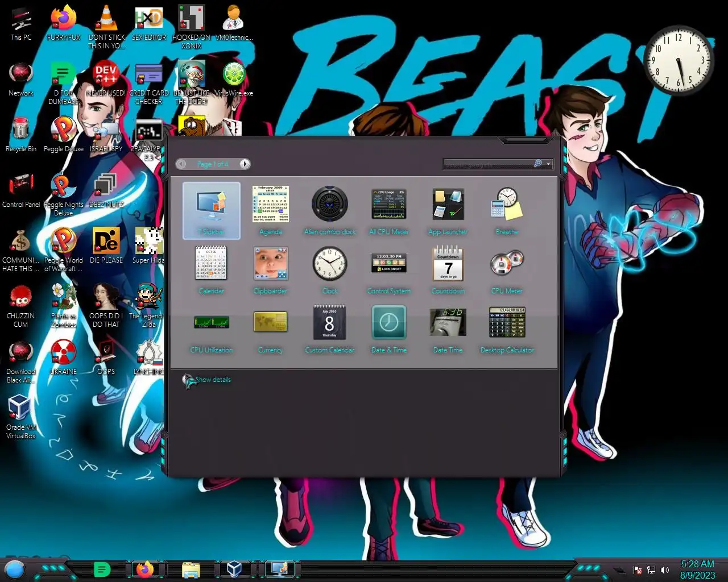Select the CPU Meter gadget

tap(507, 270)
